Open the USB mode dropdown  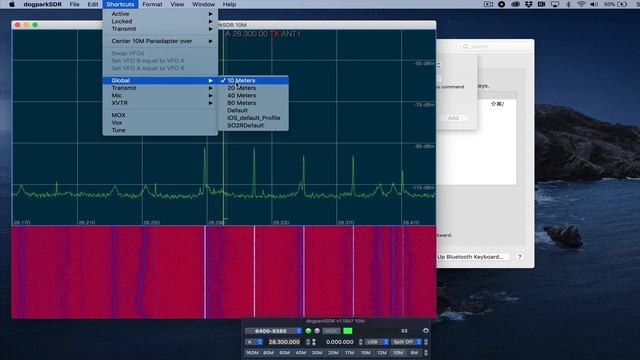click(x=376, y=342)
